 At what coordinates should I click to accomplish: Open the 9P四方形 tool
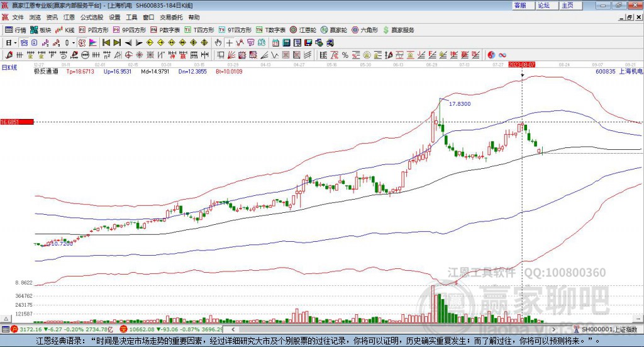coord(130,30)
